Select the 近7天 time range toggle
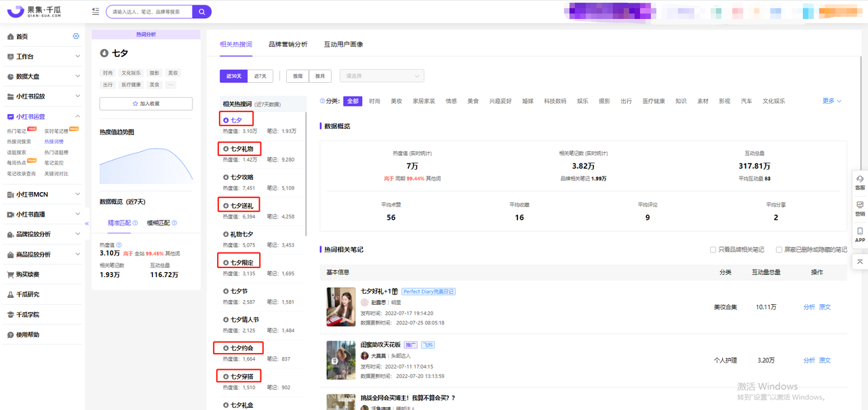This screenshot has height=410, width=868. click(260, 76)
